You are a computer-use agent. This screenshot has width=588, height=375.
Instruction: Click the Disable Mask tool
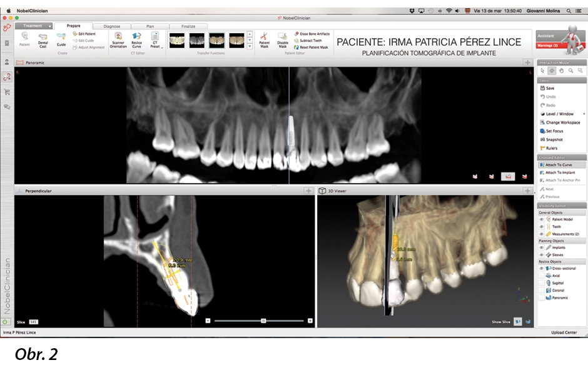(283, 40)
